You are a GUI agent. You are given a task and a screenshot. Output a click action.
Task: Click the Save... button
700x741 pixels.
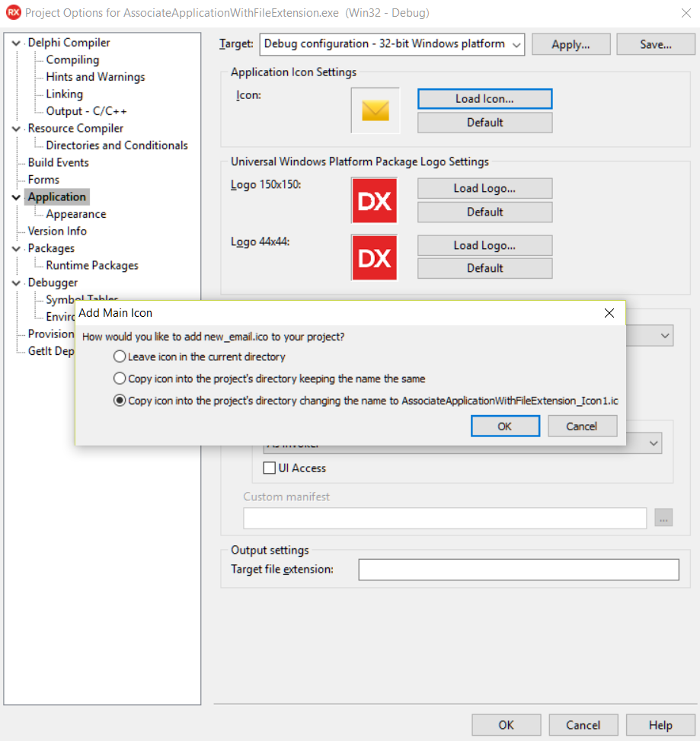[x=656, y=44]
